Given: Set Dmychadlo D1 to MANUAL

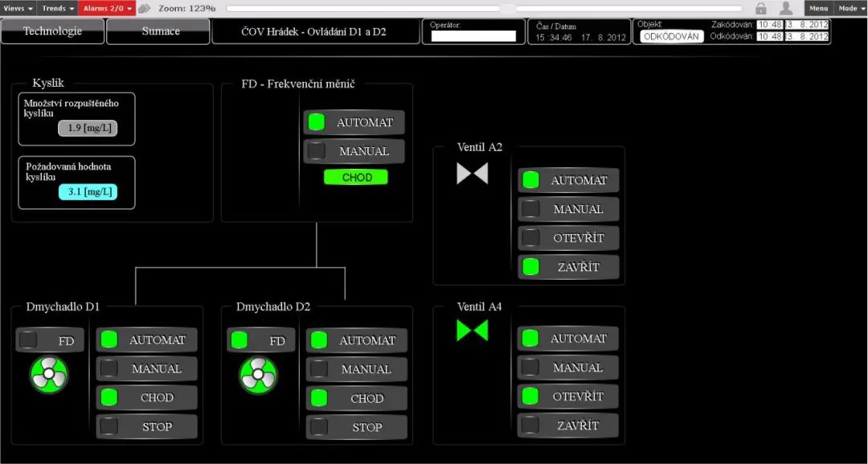Looking at the screenshot, I should coord(147,369).
